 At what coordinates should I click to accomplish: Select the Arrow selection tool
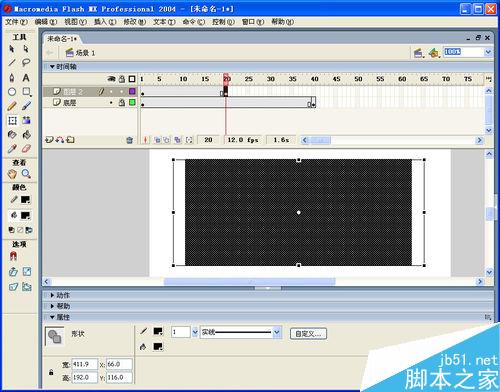12,49
